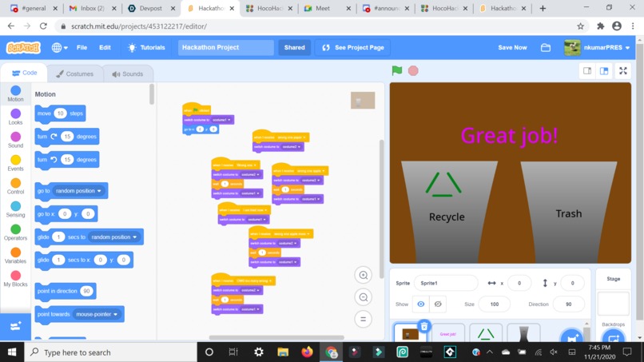Open the Edit menu

[x=105, y=48]
